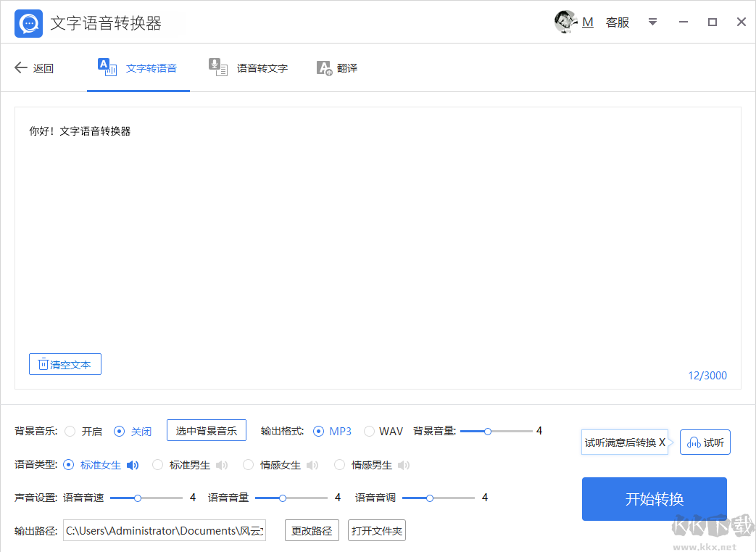Select WAV output format
756x552 pixels.
[368, 430]
